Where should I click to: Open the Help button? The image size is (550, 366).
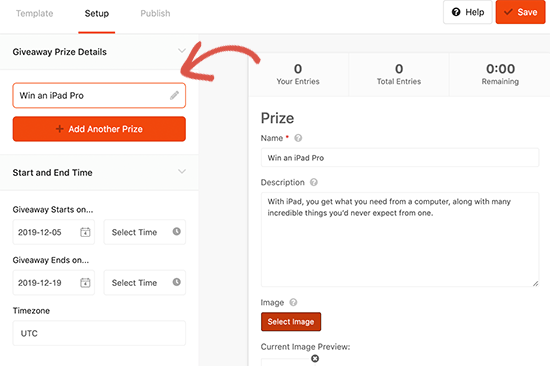(468, 12)
